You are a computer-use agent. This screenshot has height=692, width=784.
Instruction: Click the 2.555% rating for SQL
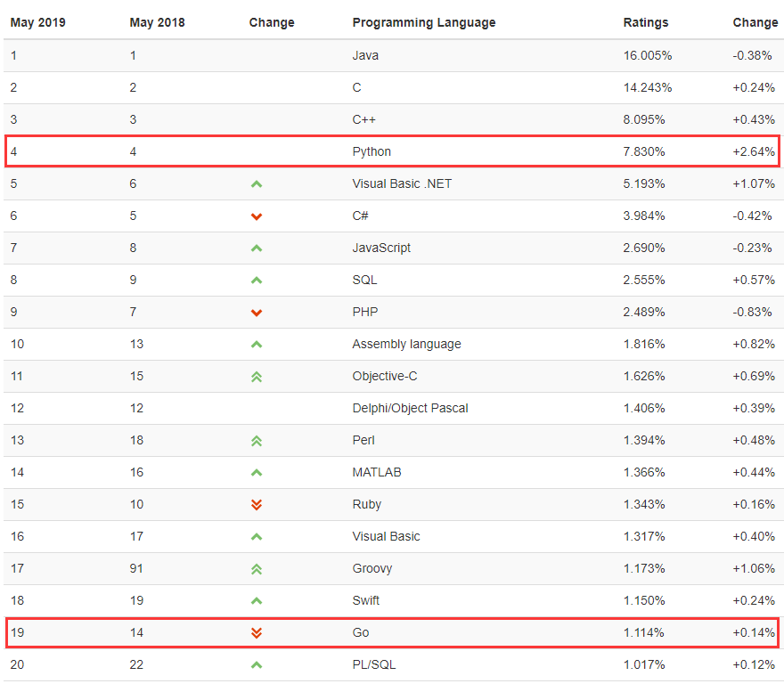click(x=644, y=280)
